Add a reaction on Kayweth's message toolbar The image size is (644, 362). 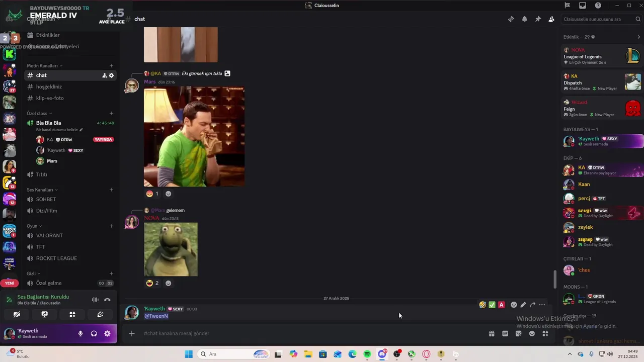pos(514,305)
